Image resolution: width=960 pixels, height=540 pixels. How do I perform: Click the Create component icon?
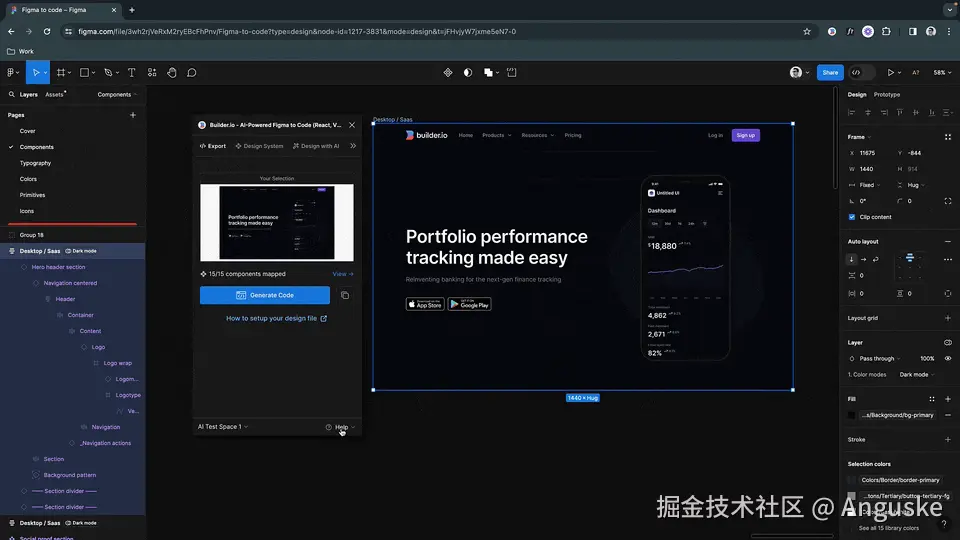(448, 72)
